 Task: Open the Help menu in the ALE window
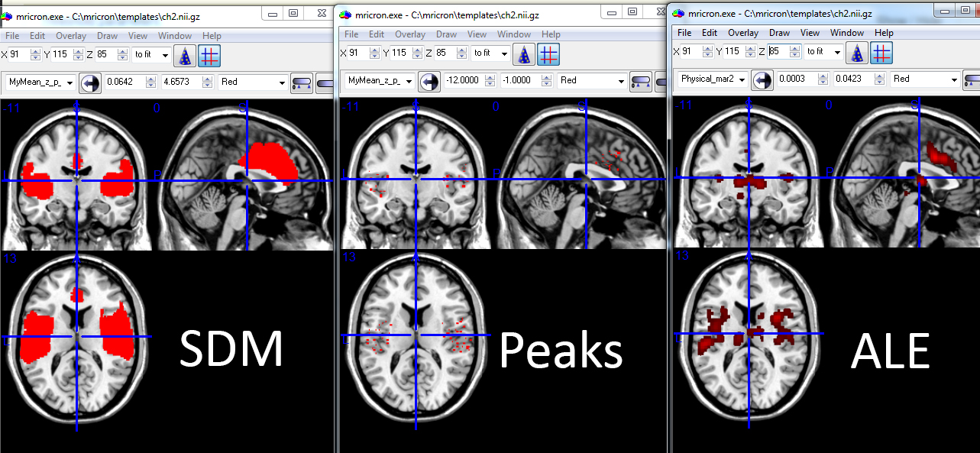pyautogui.click(x=884, y=33)
